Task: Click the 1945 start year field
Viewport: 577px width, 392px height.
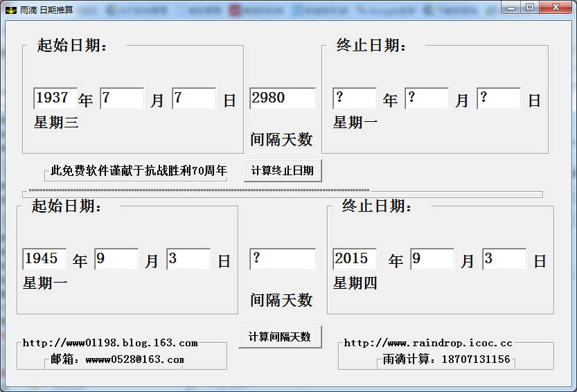Action: point(44,259)
